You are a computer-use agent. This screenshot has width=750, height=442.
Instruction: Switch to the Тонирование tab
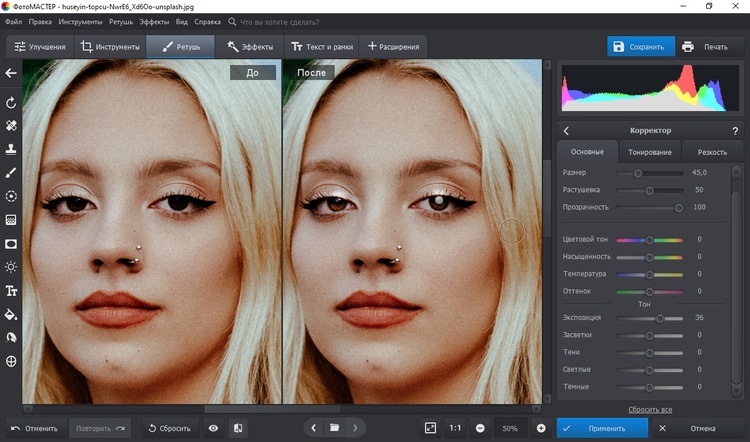pyautogui.click(x=649, y=152)
